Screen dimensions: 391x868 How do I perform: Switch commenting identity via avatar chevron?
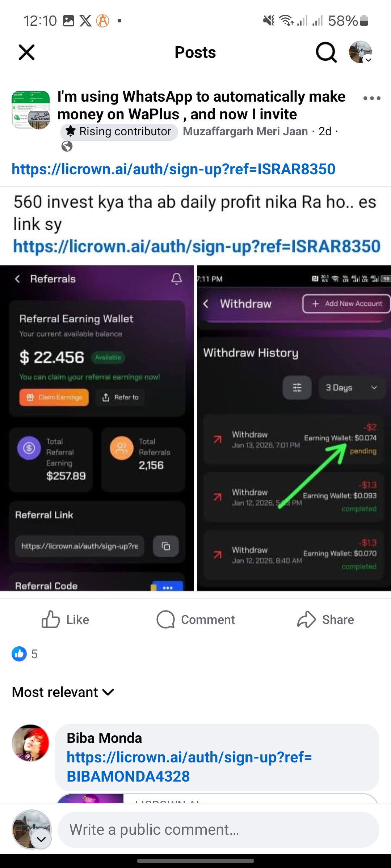click(x=41, y=839)
